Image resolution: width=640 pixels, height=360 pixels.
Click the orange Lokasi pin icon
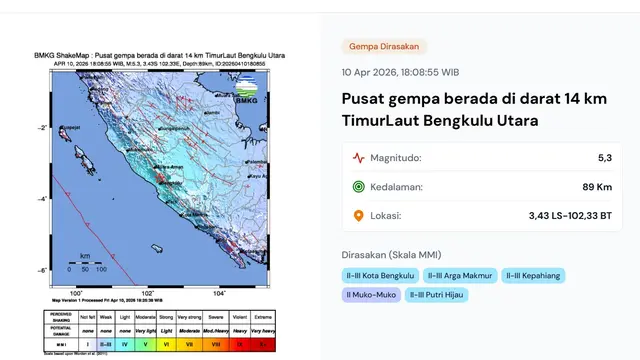click(358, 216)
